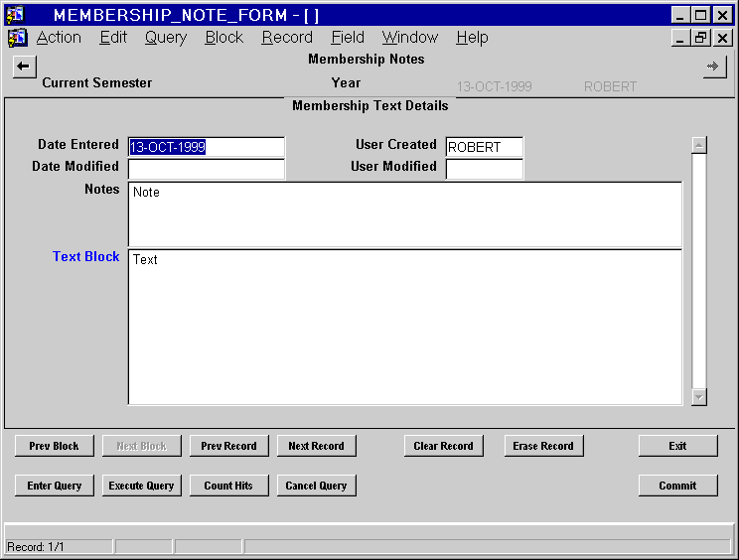Viewport: 739px width, 560px height.
Task: Open the Edit menu
Action: tap(113, 37)
